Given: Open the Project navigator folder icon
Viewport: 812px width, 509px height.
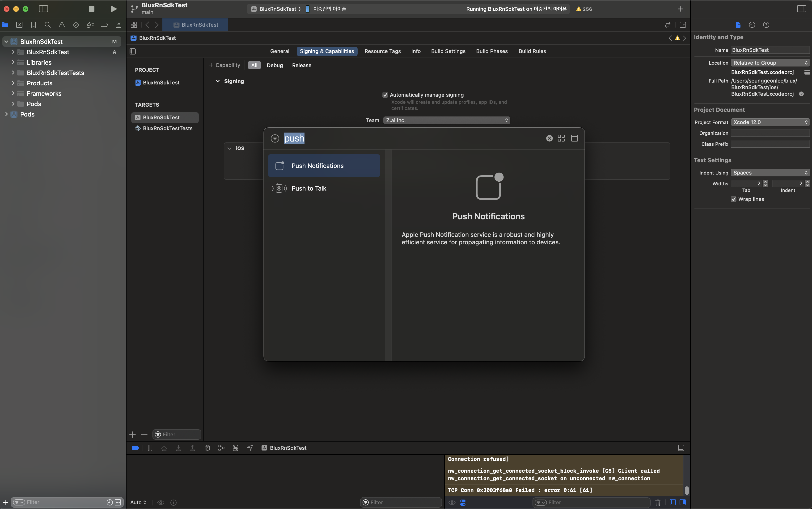Looking at the screenshot, I should click(x=5, y=25).
